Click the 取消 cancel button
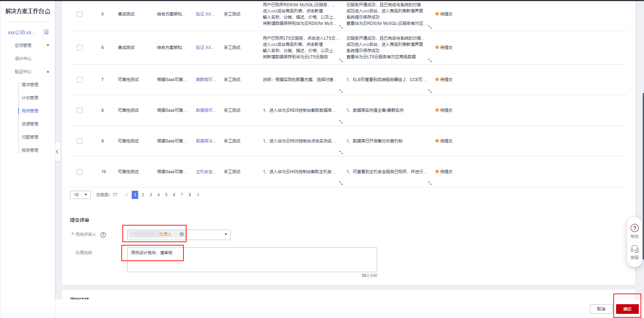This screenshot has height=318, width=644. (x=601, y=309)
